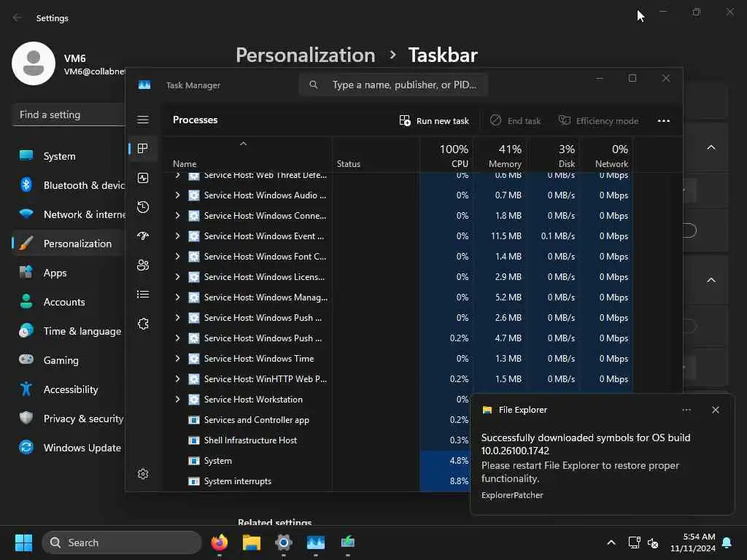
Task: Open Details page icon in Task Manager
Action: (x=143, y=295)
